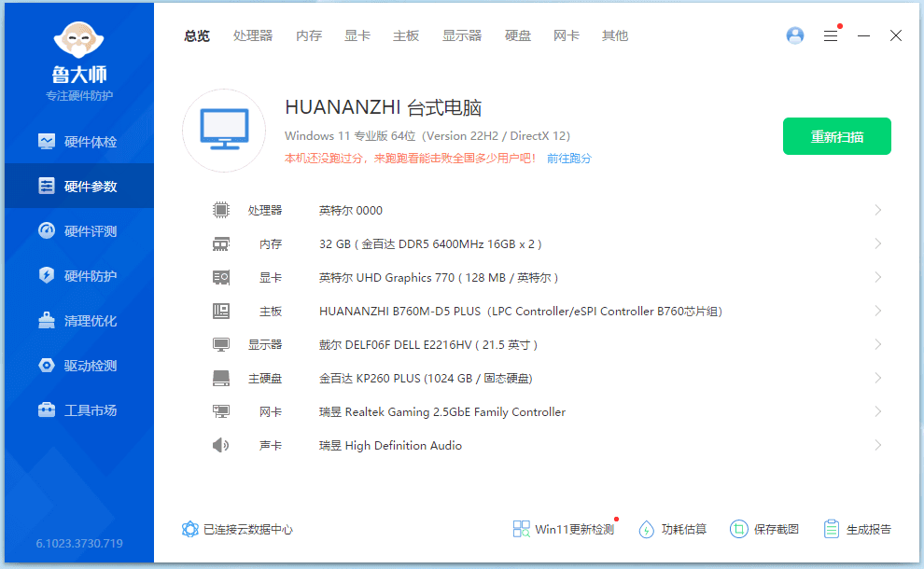
Task: Click HUANANZHI B760M-D5 PLUS motherboard value
Action: [521, 311]
